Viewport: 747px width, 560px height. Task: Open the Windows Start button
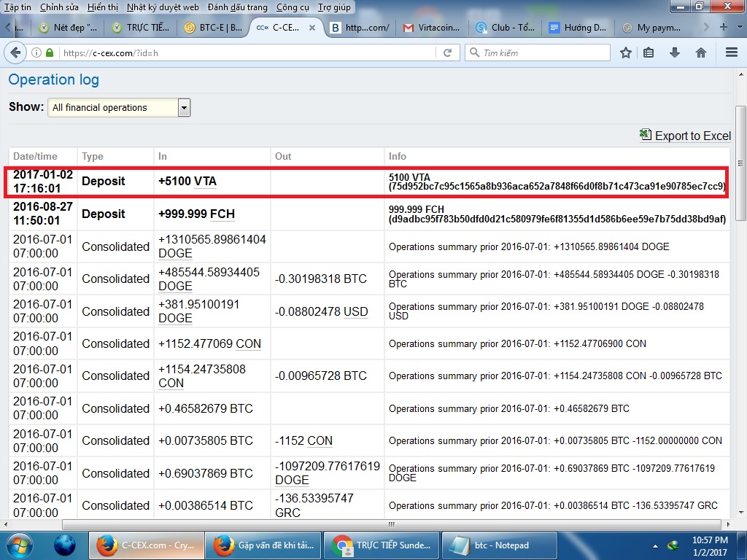(20, 545)
